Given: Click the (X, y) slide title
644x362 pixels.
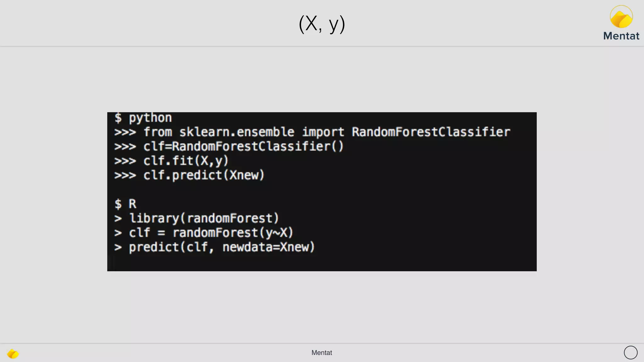Looking at the screenshot, I should [x=322, y=24].
